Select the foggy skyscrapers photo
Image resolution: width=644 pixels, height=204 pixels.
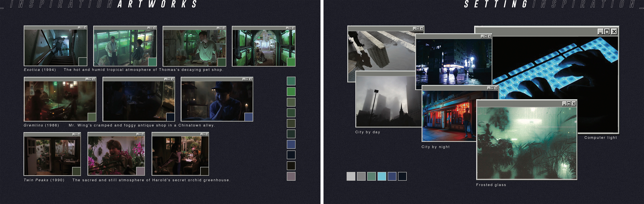click(x=389, y=101)
